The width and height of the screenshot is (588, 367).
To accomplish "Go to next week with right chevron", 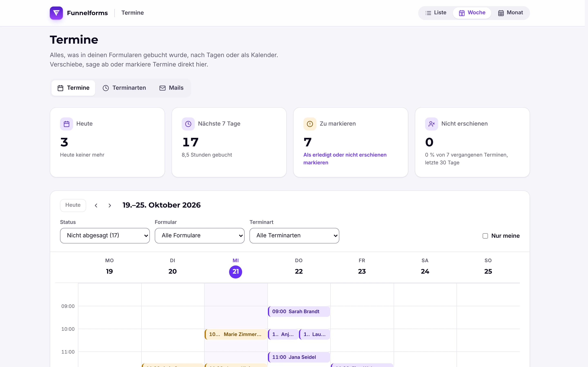I will [x=110, y=205].
